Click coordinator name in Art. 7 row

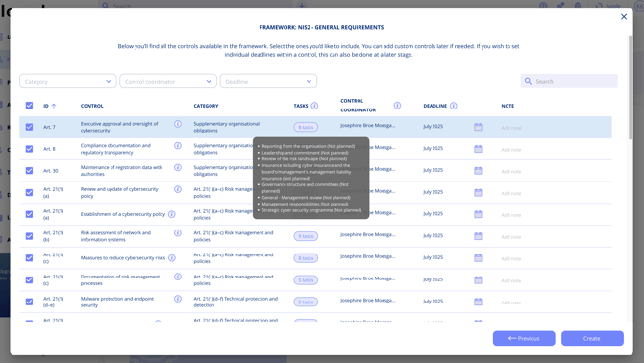pyautogui.click(x=368, y=126)
